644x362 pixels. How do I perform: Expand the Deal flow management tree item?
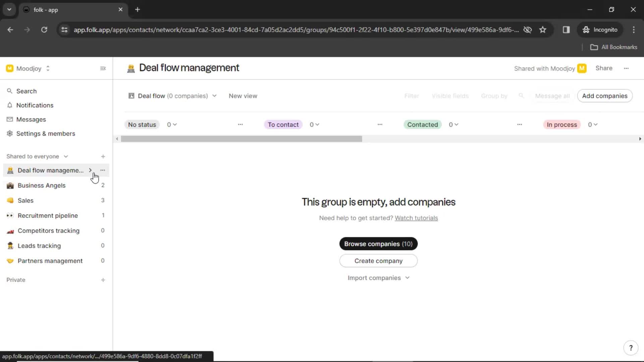coord(90,170)
